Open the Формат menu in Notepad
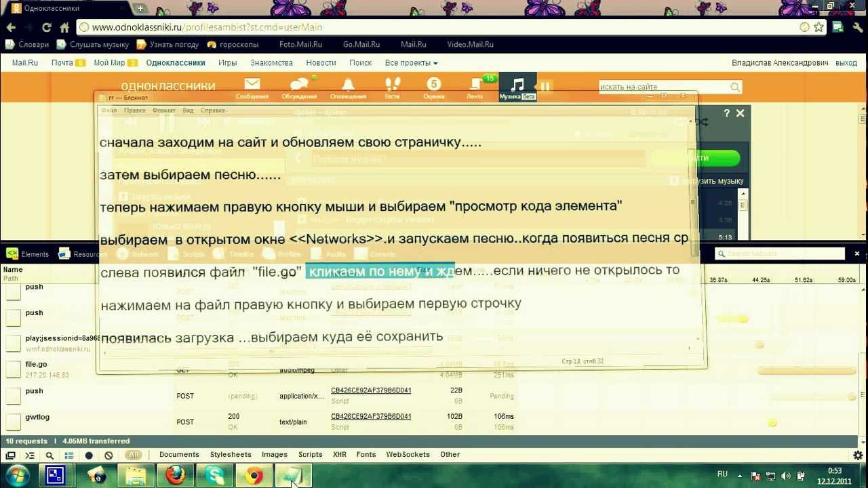Image resolution: width=868 pixels, height=488 pixels. click(163, 110)
